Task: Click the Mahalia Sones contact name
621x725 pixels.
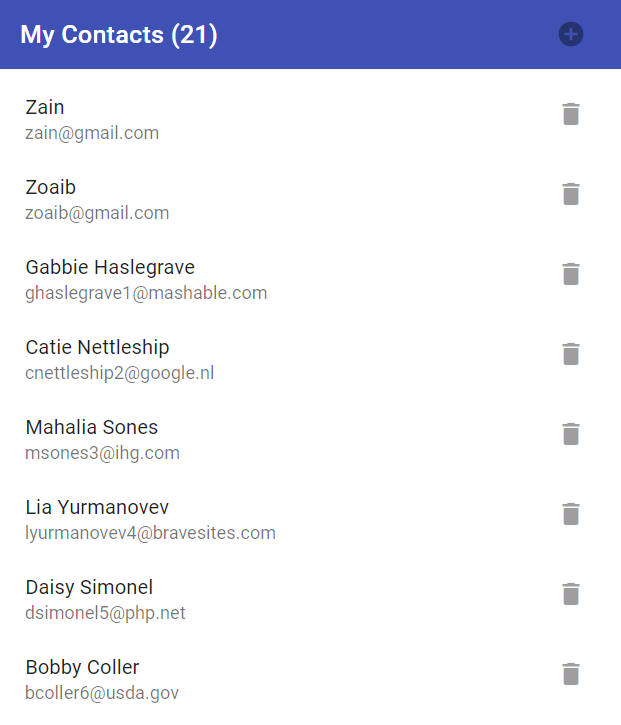Action: 92,427
